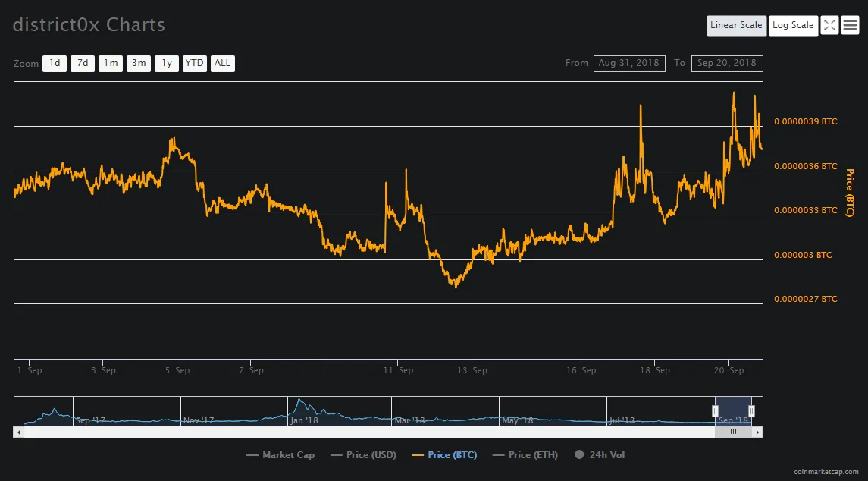The height and width of the screenshot is (481, 868).
Task: Click the 13. Sep x-axis label
Action: point(472,370)
